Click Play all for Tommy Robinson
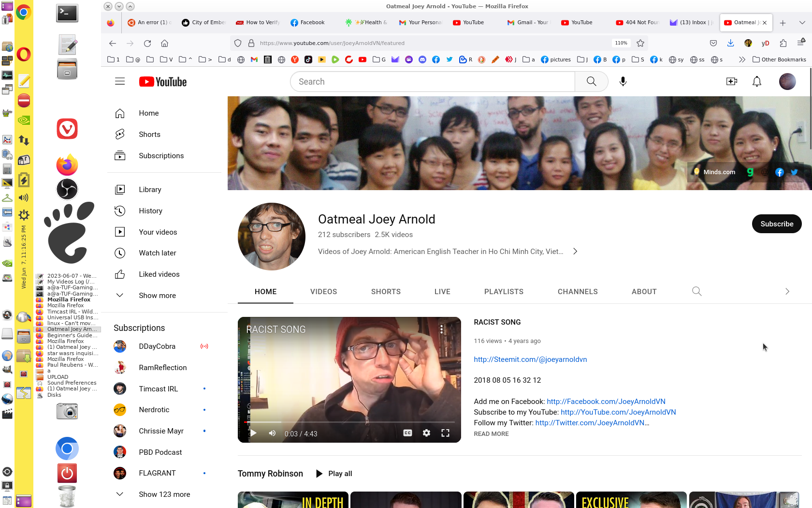This screenshot has width=812, height=508. 334,474
